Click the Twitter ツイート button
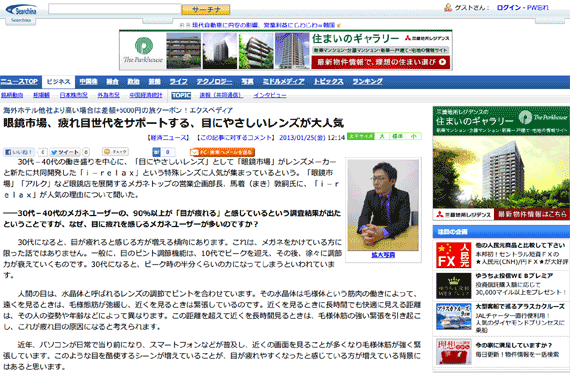570x379 pixels. click(65, 152)
